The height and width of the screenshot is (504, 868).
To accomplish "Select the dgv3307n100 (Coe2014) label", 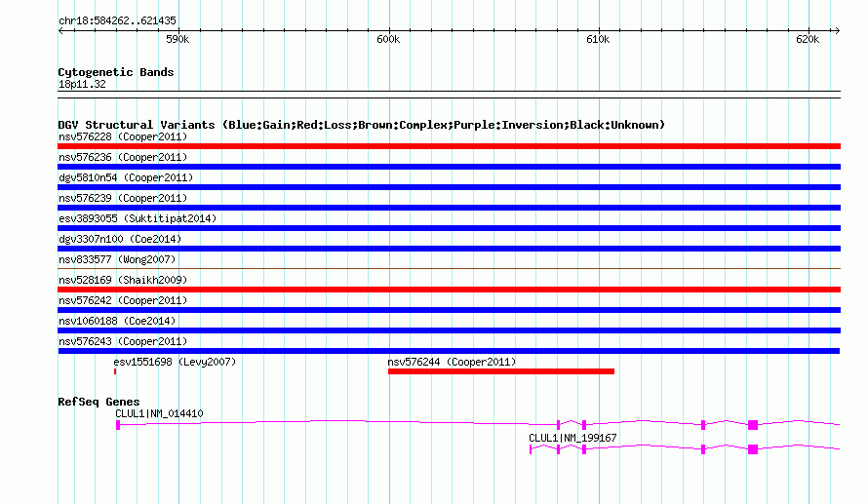I will coord(120,239).
